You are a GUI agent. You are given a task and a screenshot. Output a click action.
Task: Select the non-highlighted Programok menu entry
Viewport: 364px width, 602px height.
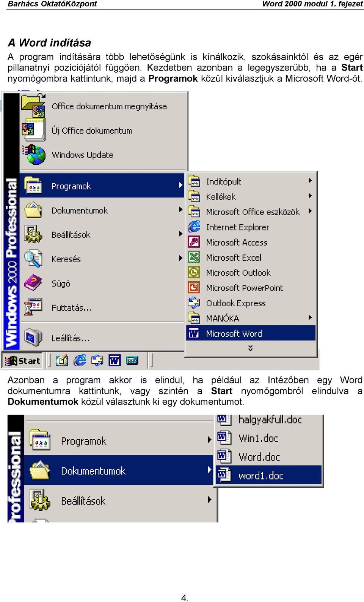pyautogui.click(x=119, y=440)
